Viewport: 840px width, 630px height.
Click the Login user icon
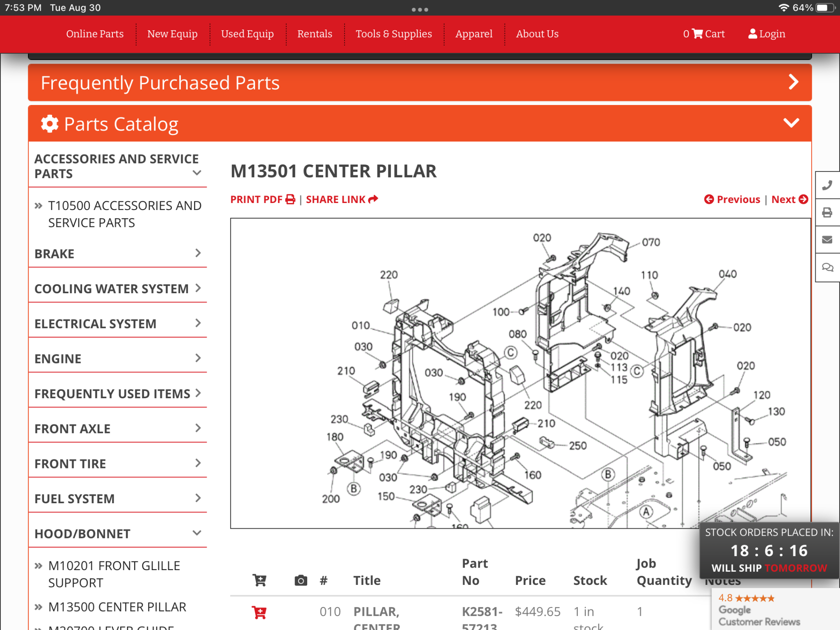tap(753, 34)
